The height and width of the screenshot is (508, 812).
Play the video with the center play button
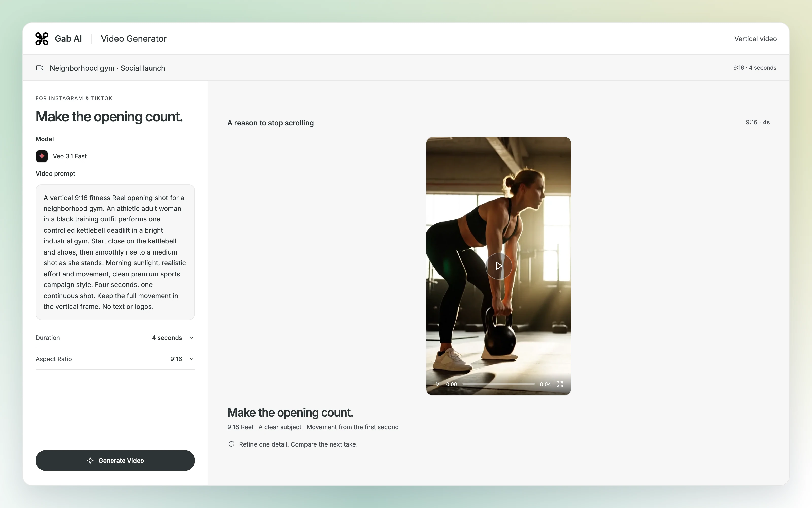(499, 266)
